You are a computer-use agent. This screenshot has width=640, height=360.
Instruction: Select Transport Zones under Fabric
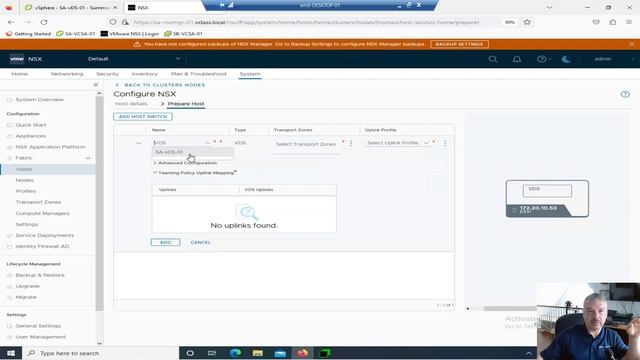tap(38, 202)
